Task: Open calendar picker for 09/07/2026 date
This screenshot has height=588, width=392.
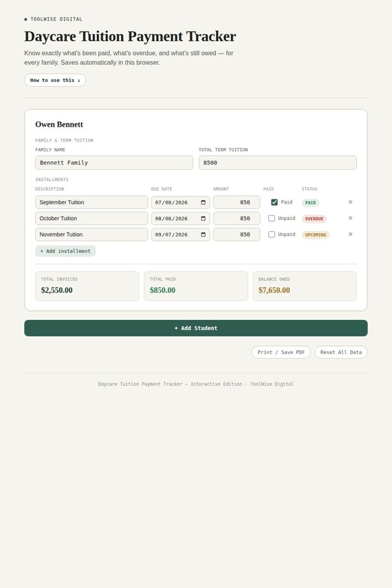Action: click(x=204, y=235)
